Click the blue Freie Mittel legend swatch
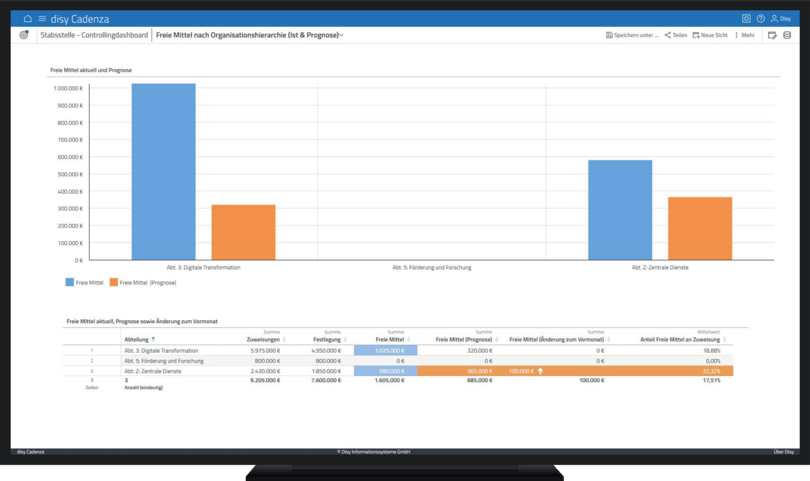This screenshot has height=481, width=810. tap(70, 283)
